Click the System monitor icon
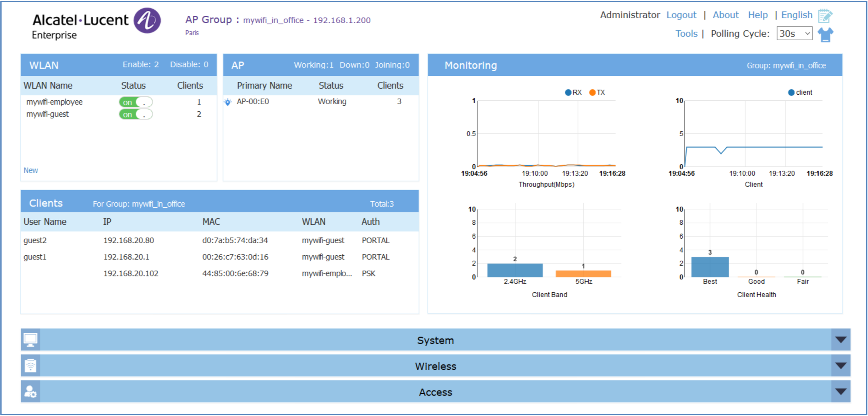The image size is (868, 416). tap(30, 340)
